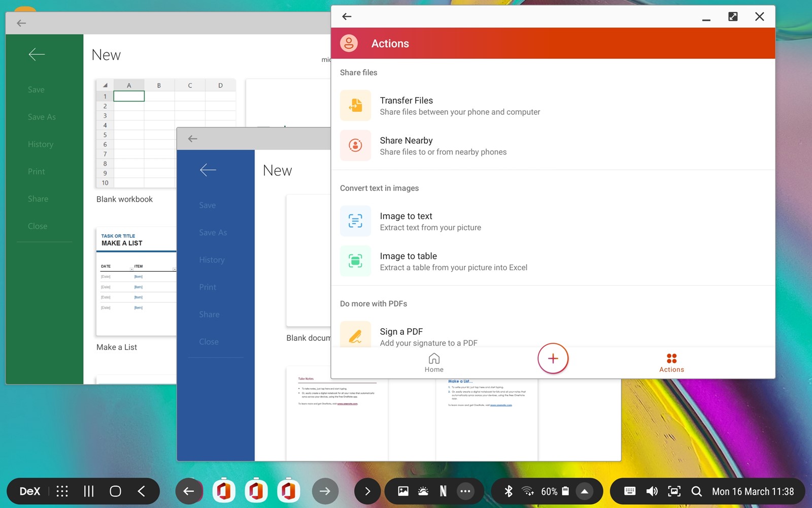Switch to the Home tab in Office

(434, 363)
